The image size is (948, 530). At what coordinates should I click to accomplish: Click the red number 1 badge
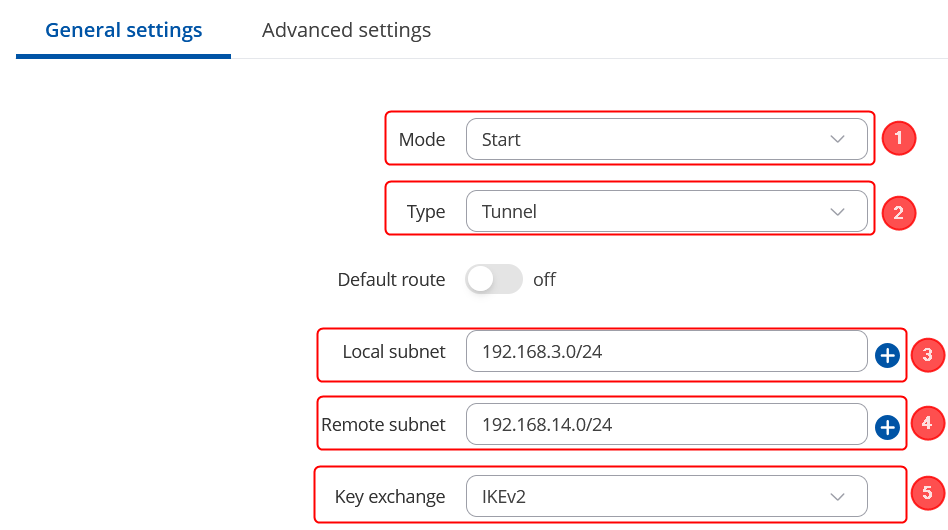898,138
